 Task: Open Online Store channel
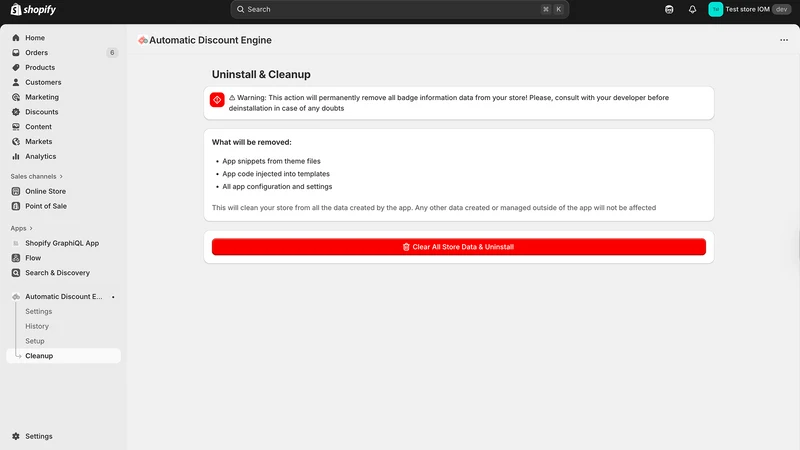tap(45, 191)
